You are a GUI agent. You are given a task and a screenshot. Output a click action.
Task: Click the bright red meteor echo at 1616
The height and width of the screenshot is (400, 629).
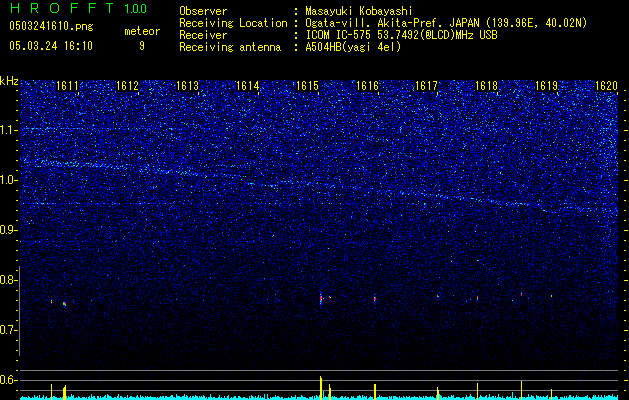click(375, 298)
